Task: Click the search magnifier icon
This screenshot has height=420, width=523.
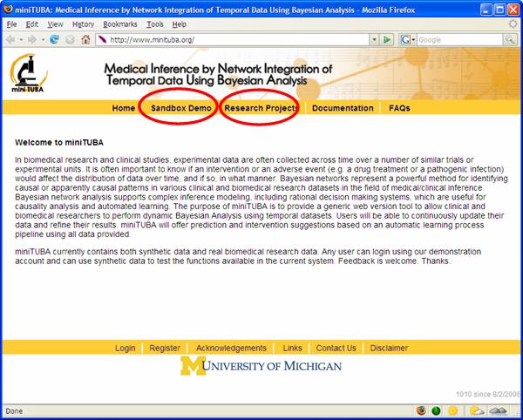Action: (x=509, y=40)
